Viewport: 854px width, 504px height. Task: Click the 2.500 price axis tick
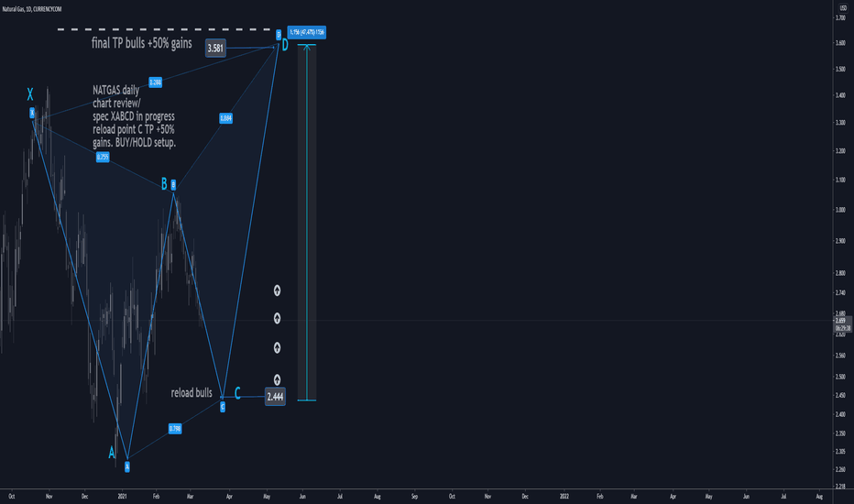tap(841, 377)
